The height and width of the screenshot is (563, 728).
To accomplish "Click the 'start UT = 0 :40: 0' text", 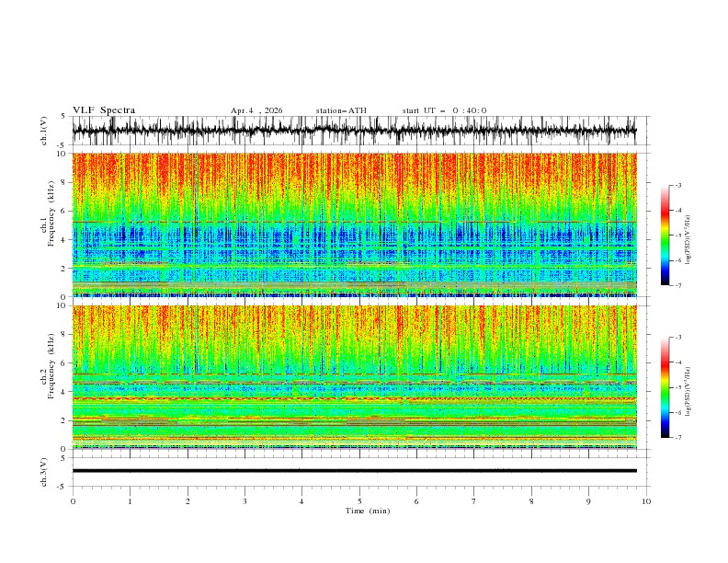I will pos(444,110).
